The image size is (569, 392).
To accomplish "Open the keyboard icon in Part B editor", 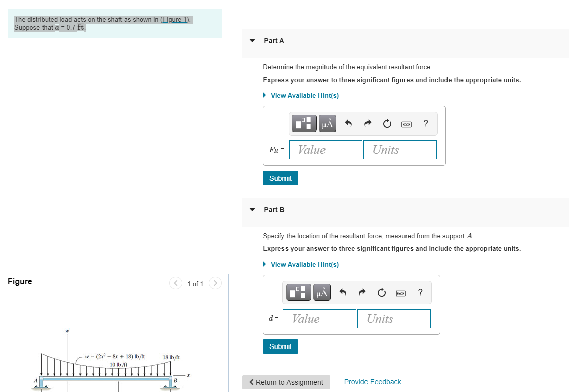I will [x=400, y=293].
